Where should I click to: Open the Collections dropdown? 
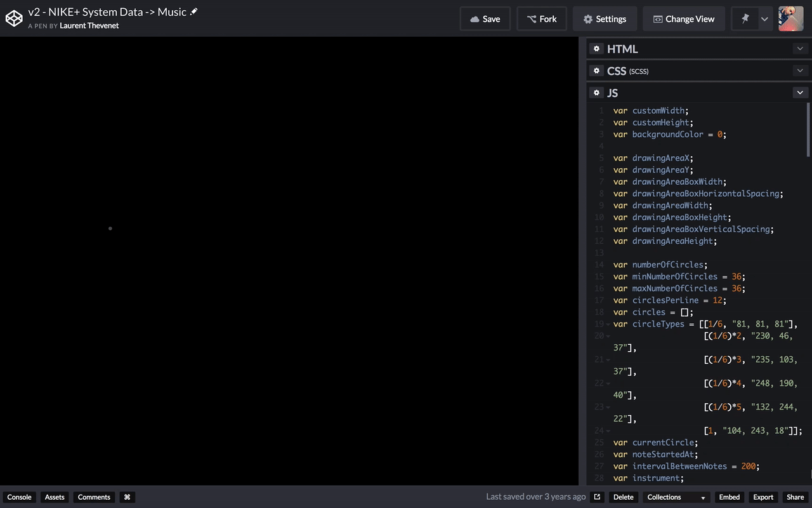[676, 497]
